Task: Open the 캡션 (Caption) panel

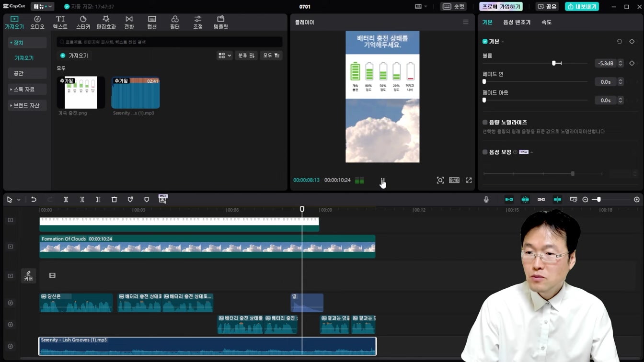Action: click(152, 22)
